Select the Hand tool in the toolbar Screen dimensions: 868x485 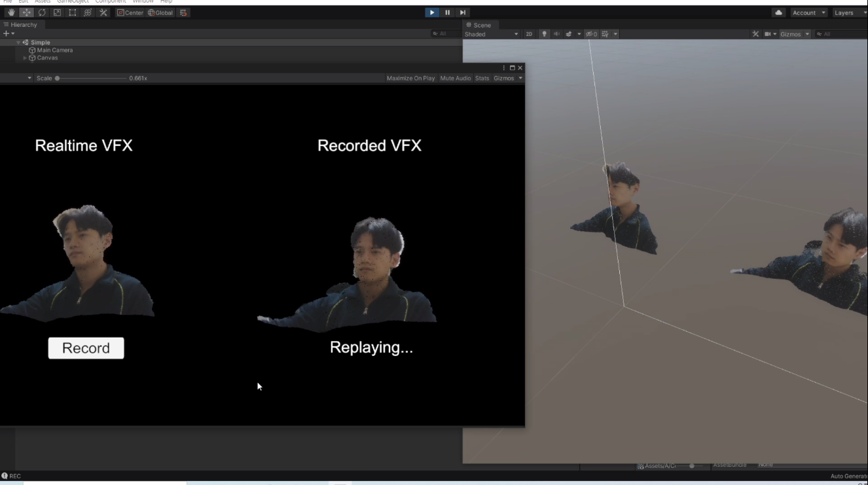pyautogui.click(x=11, y=12)
